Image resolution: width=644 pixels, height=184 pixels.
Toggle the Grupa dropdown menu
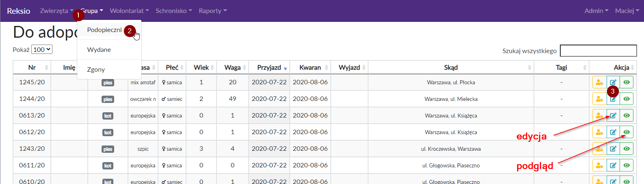(x=92, y=11)
